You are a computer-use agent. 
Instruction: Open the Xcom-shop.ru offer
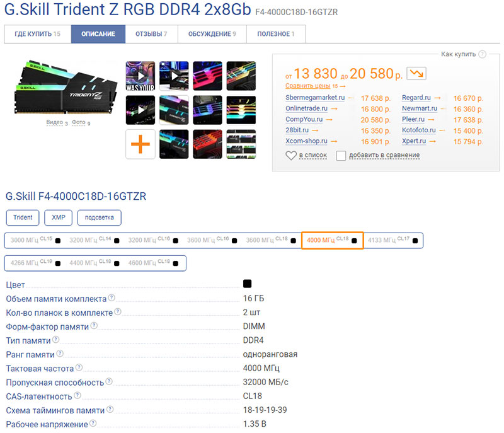[x=306, y=141]
